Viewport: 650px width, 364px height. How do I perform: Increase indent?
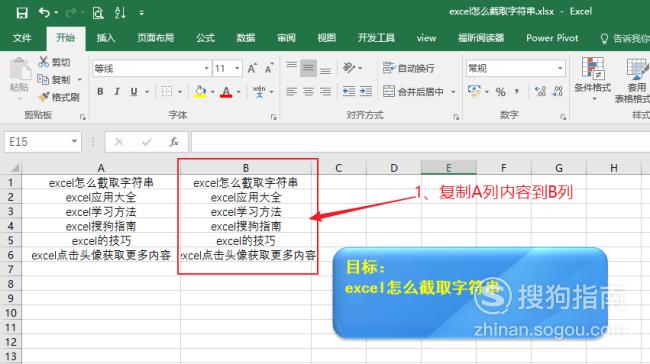coord(366,92)
